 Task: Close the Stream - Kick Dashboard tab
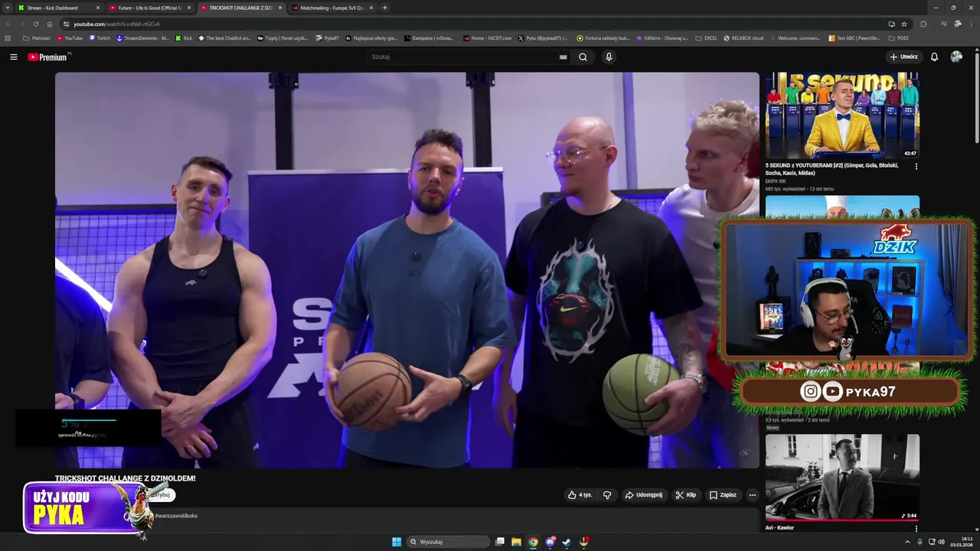[x=98, y=8]
